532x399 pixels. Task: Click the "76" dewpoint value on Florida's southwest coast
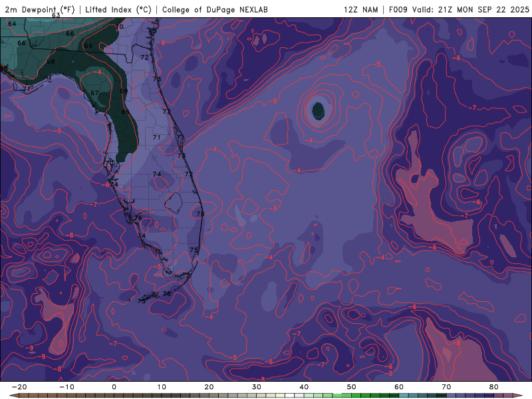coord(138,218)
